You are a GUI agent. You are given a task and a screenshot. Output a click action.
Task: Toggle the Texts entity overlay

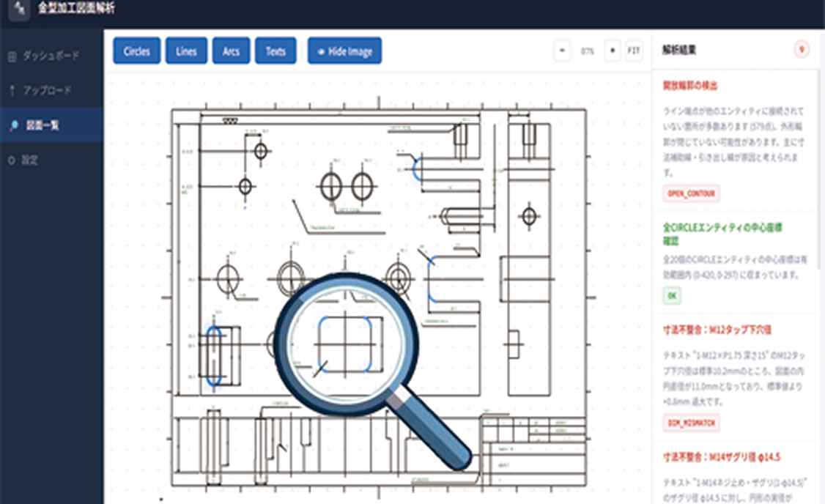point(275,51)
